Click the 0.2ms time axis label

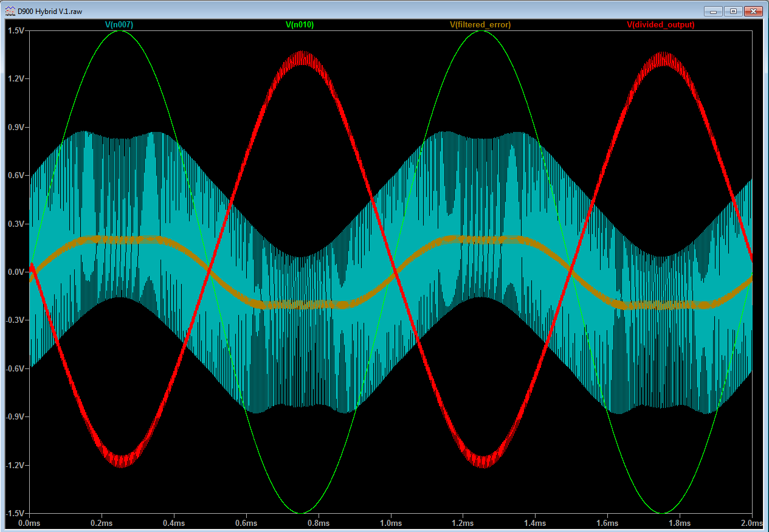click(102, 523)
